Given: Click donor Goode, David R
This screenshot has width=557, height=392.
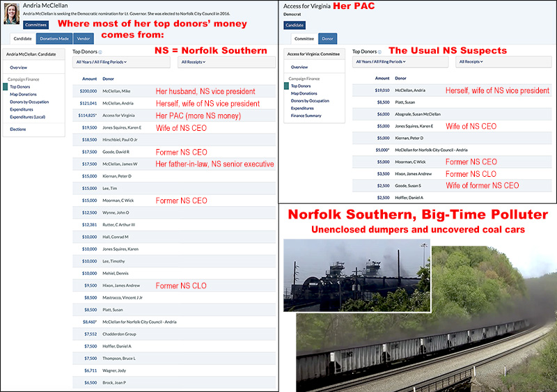Looking at the screenshot, I should [116, 152].
